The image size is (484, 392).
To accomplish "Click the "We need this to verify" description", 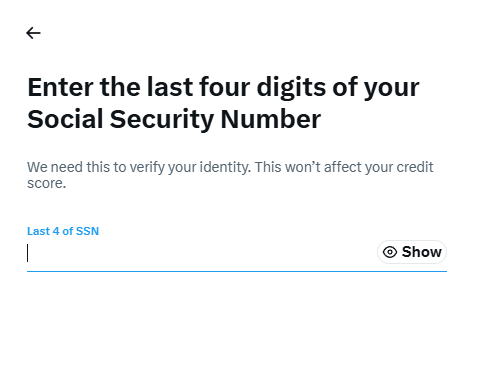I will coord(230,175).
